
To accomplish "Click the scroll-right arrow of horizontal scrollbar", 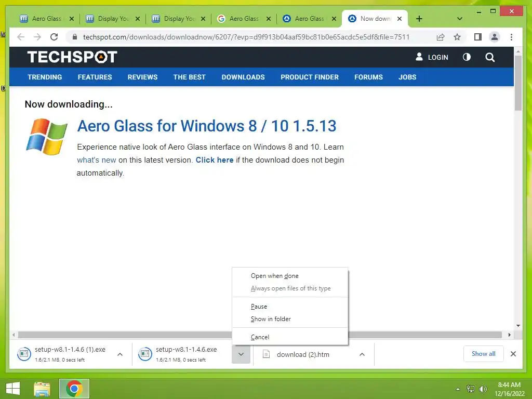I will pos(509,335).
